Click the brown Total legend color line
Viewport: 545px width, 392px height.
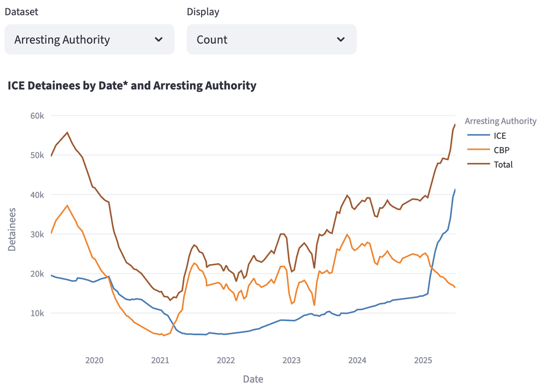[476, 164]
